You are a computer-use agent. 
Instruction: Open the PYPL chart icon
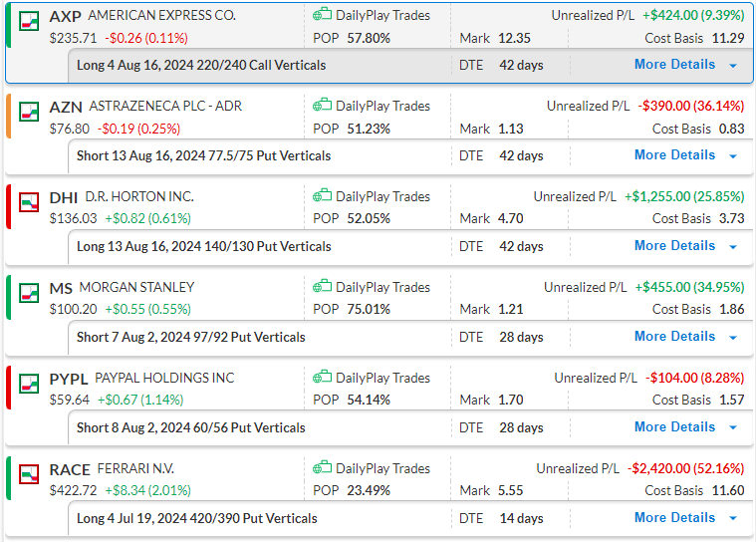pyautogui.click(x=29, y=384)
